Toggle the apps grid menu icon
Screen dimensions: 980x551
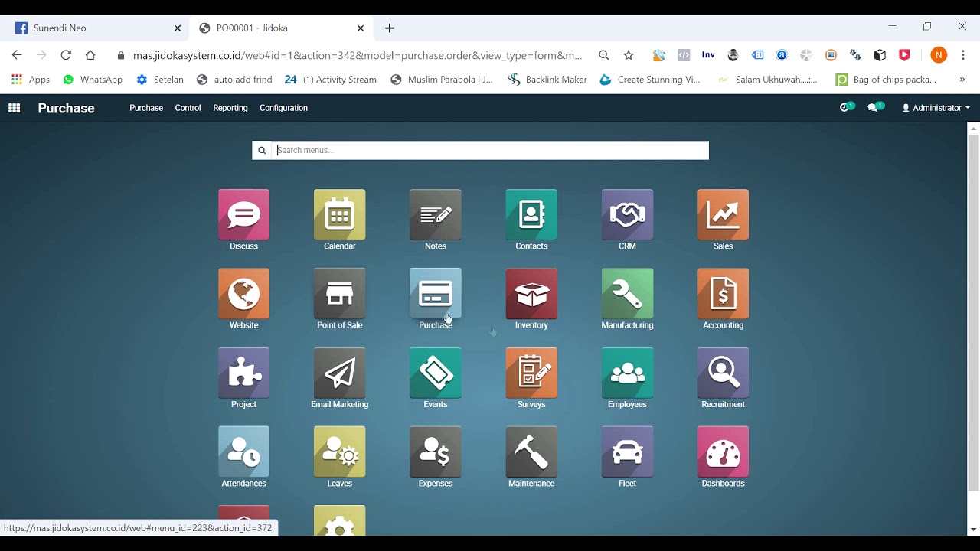(x=14, y=108)
